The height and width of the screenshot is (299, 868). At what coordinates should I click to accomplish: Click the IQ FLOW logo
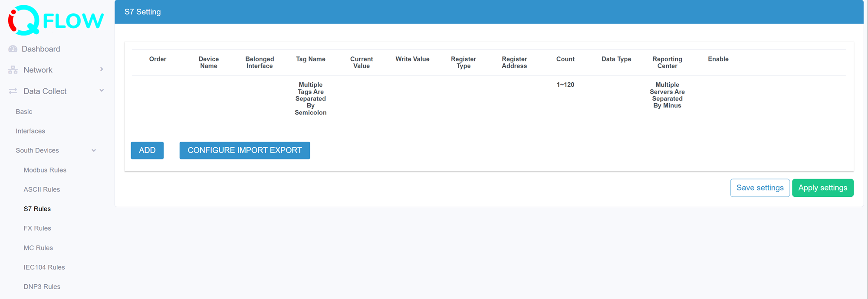click(x=56, y=20)
